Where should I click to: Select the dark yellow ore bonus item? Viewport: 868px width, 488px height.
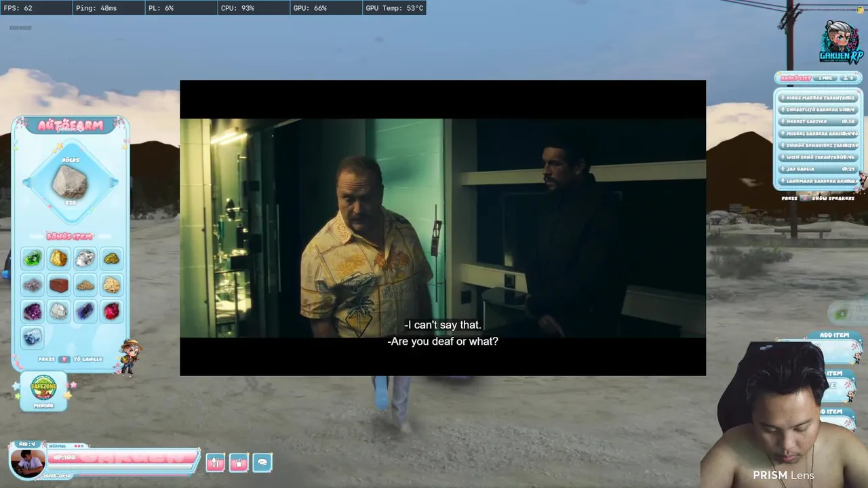(x=111, y=258)
